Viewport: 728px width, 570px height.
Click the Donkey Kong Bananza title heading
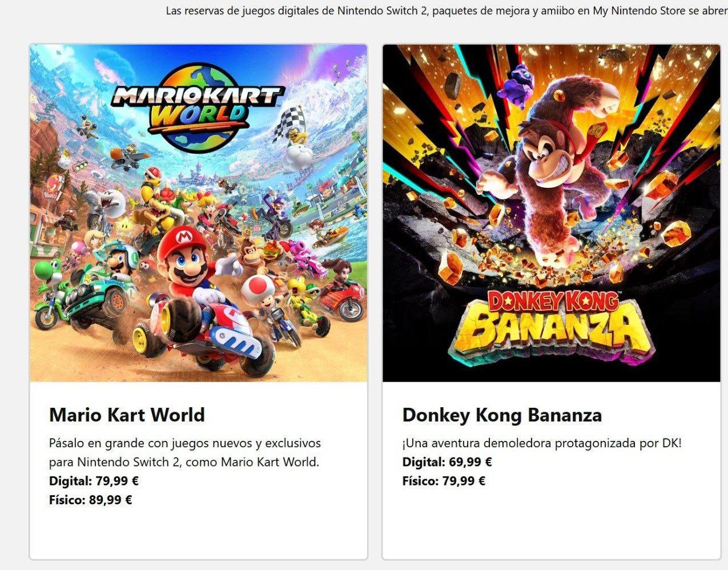502,415
